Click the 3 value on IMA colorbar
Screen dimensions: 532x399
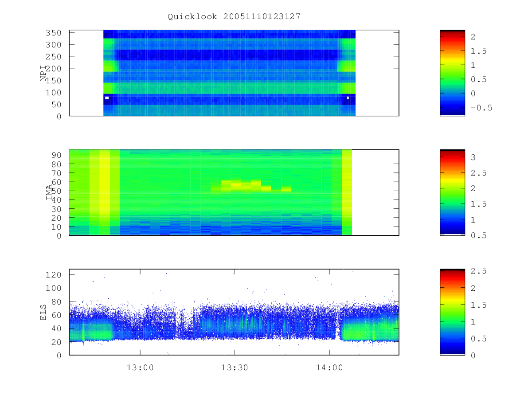point(473,157)
